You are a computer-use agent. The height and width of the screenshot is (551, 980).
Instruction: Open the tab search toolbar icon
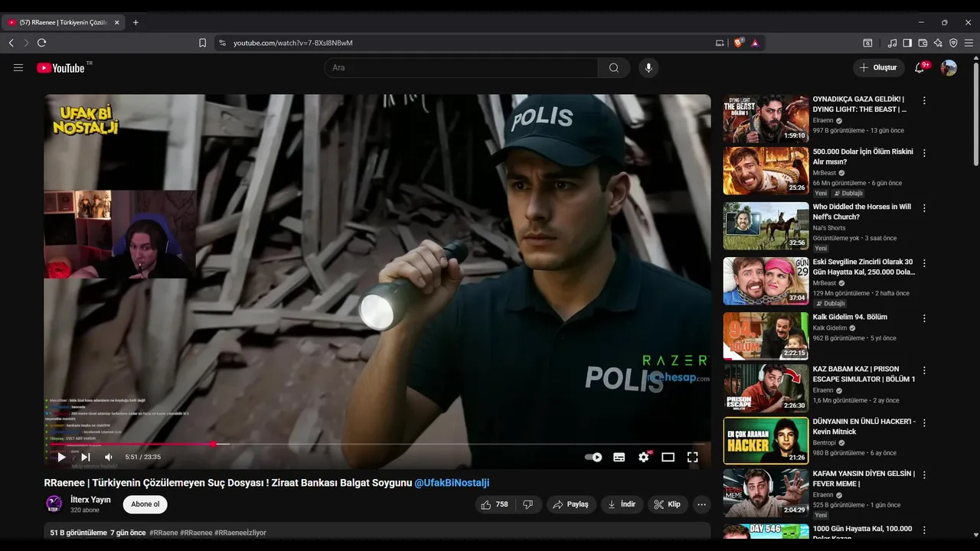[x=867, y=43]
